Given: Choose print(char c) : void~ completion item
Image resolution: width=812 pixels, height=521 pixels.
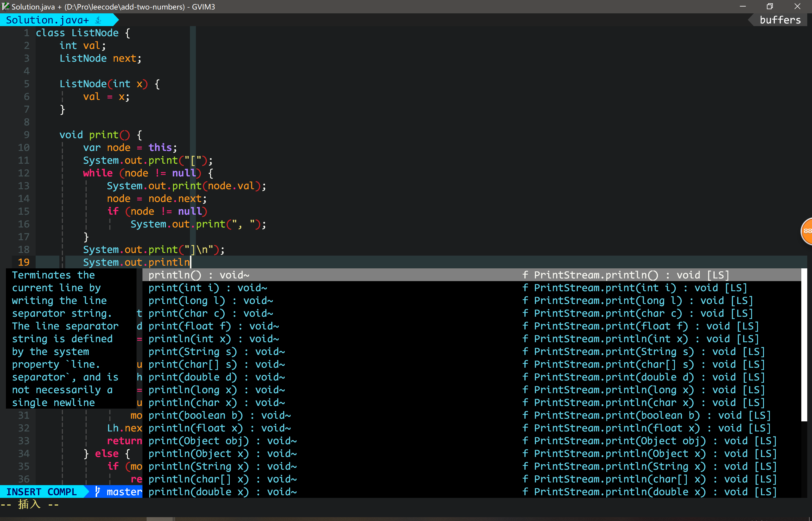Looking at the screenshot, I should [x=472, y=313].
